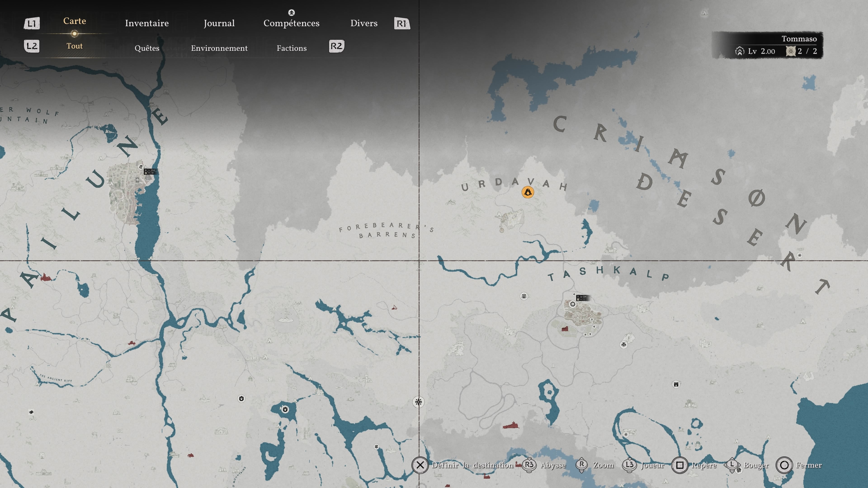Select the swirl marker on Tashkalp city
This screenshot has height=488, width=868.
point(573,305)
